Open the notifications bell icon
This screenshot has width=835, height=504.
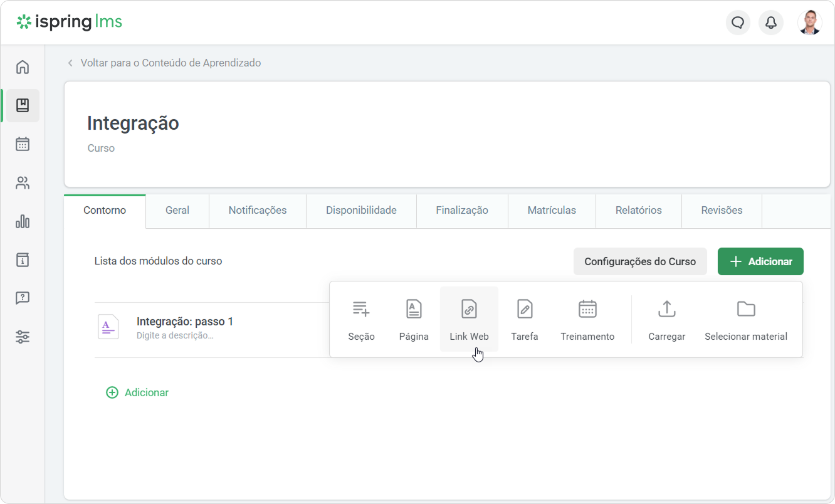[x=771, y=23]
